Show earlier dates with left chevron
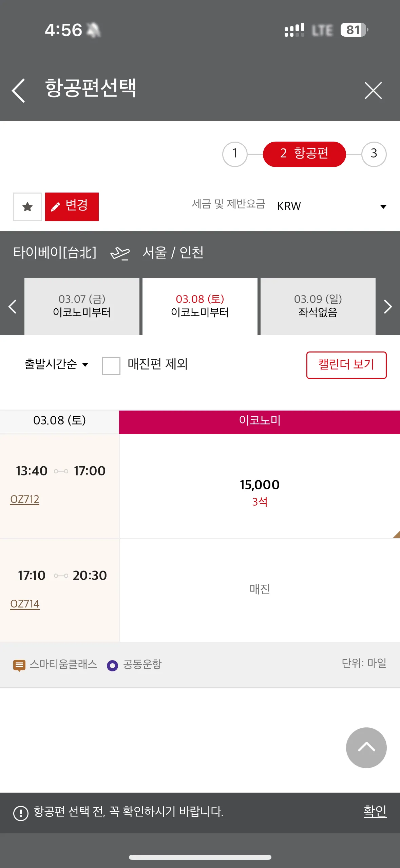The height and width of the screenshot is (868, 400). click(12, 307)
